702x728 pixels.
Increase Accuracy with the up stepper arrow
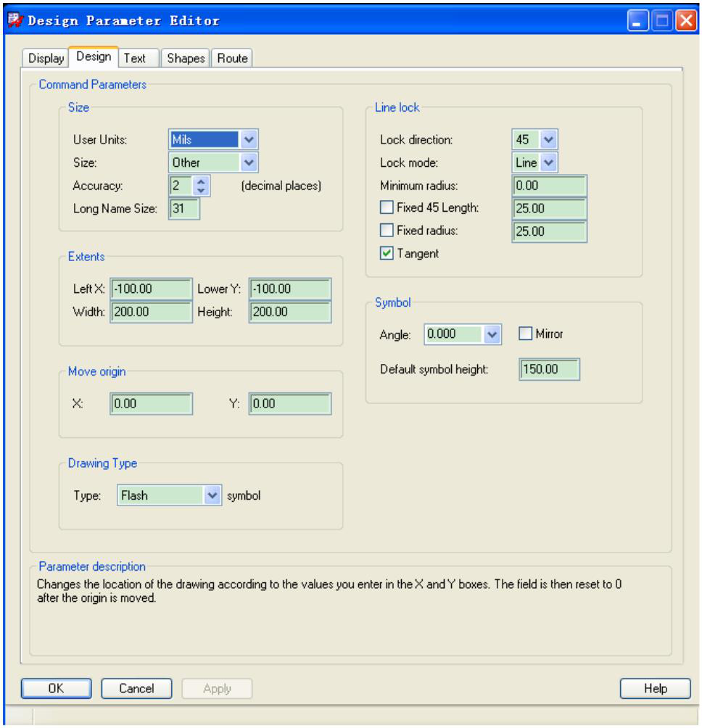pyautogui.click(x=202, y=181)
